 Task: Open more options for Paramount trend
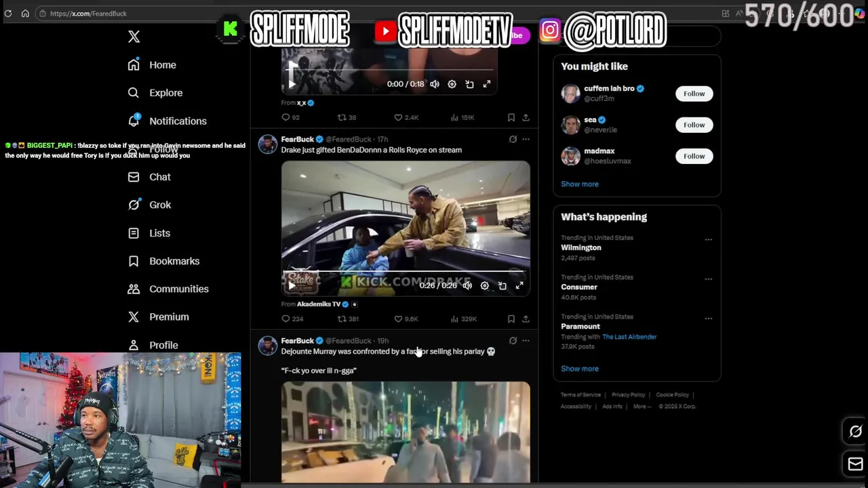tap(709, 318)
